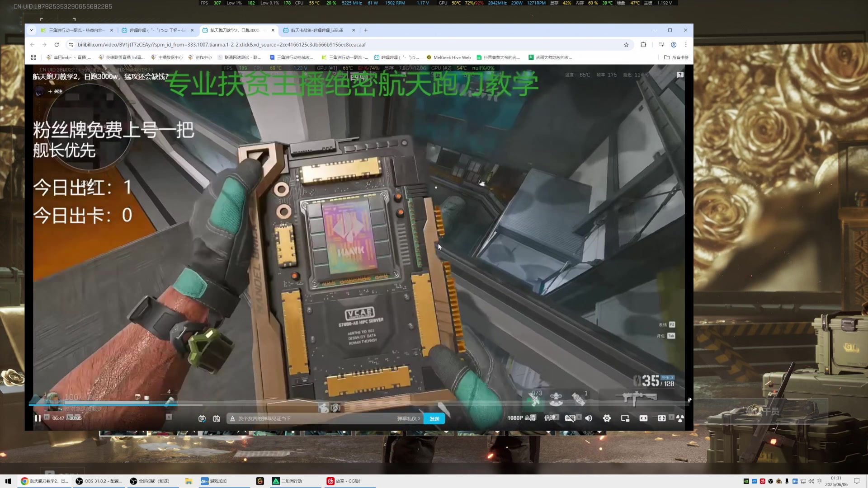868x488 pixels.
Task: Click the video progress bar
Action: (358, 404)
